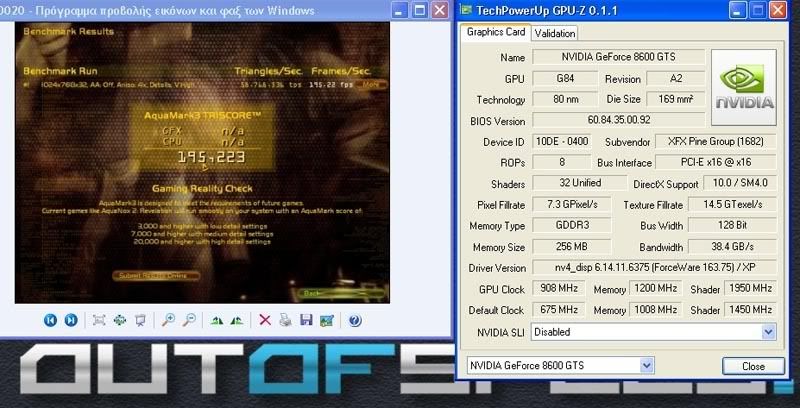Click default Memory clock 1008 MHz
800x408 pixels.
(656, 310)
